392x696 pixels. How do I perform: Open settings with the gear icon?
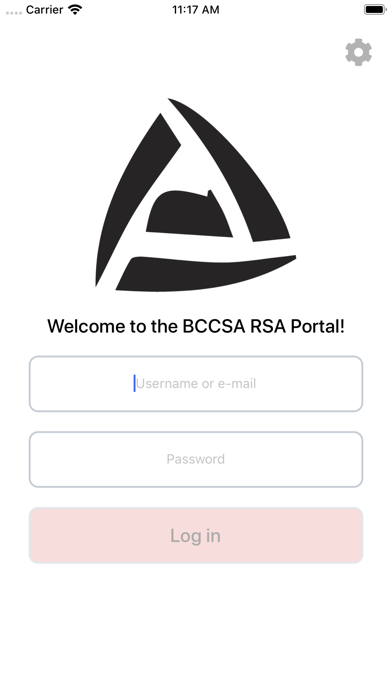358,52
